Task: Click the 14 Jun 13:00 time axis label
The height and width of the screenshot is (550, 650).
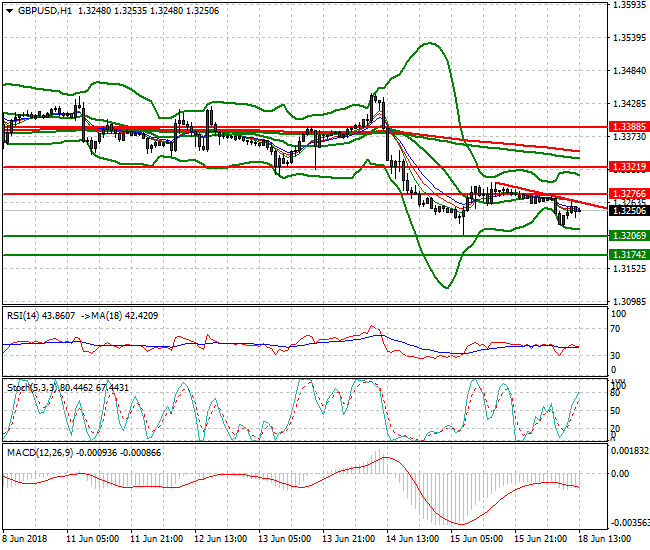Action: [412, 538]
